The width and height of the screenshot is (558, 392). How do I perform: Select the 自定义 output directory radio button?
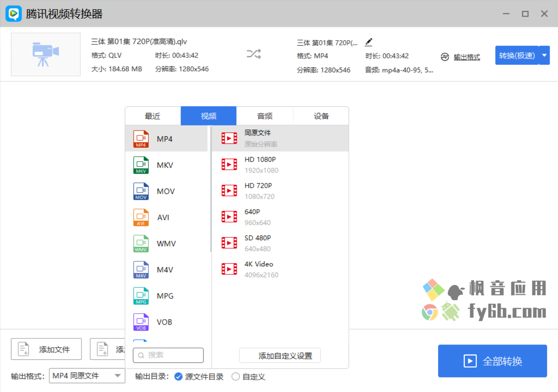(236, 377)
